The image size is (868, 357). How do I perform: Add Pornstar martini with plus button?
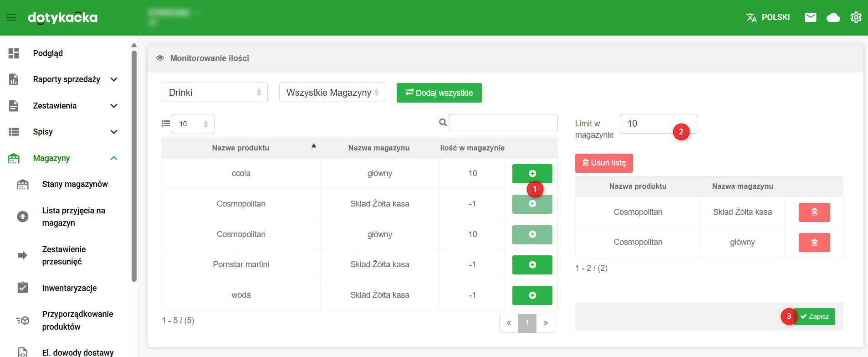pos(531,265)
